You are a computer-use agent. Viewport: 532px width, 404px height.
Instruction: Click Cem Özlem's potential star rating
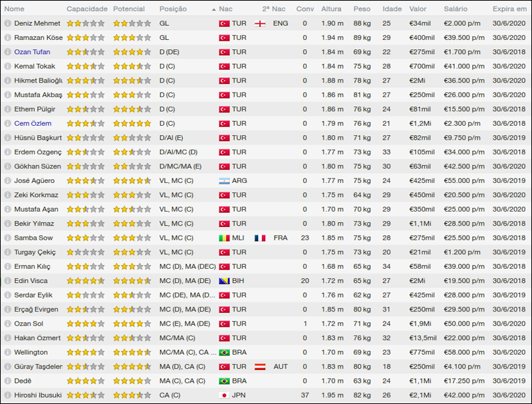[132, 124]
